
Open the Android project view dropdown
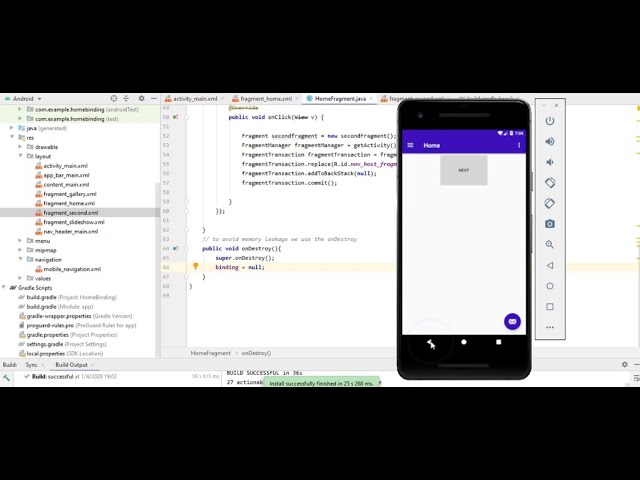23,99
